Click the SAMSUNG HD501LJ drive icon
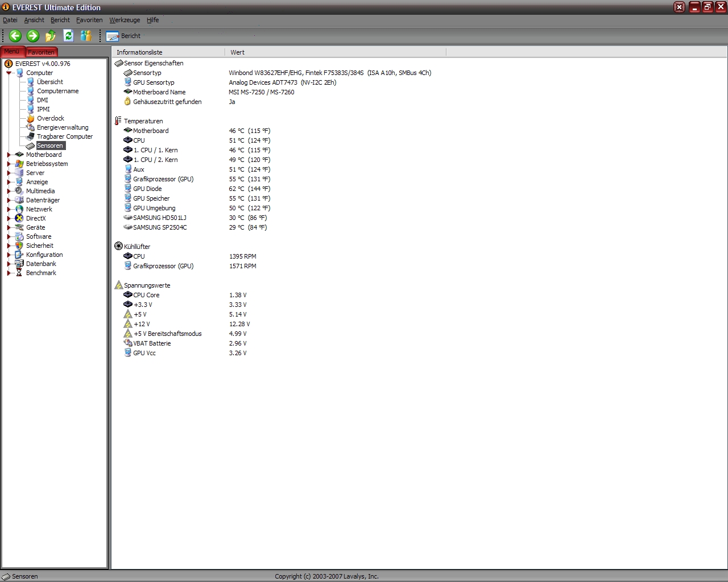 pyautogui.click(x=128, y=218)
